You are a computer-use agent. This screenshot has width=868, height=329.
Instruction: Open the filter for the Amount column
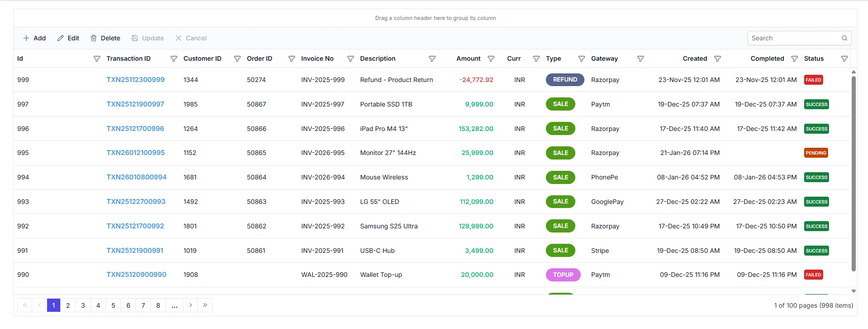click(491, 59)
